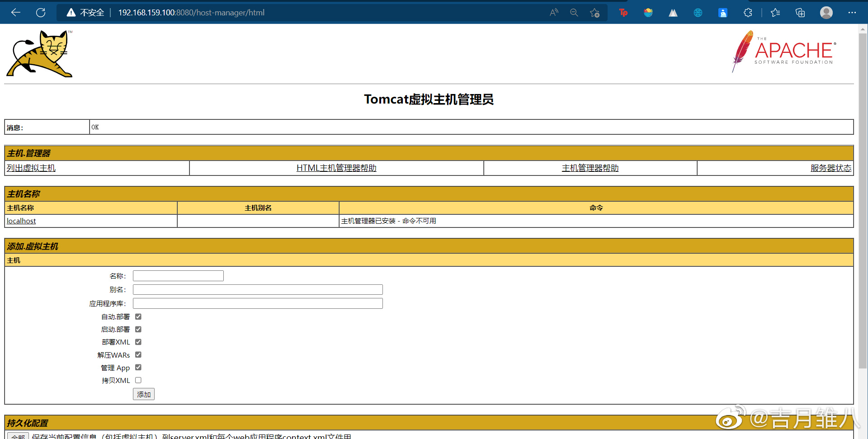The height and width of the screenshot is (439, 868).
Task: Open the browser settings ellipsis menu
Action: [x=852, y=13]
